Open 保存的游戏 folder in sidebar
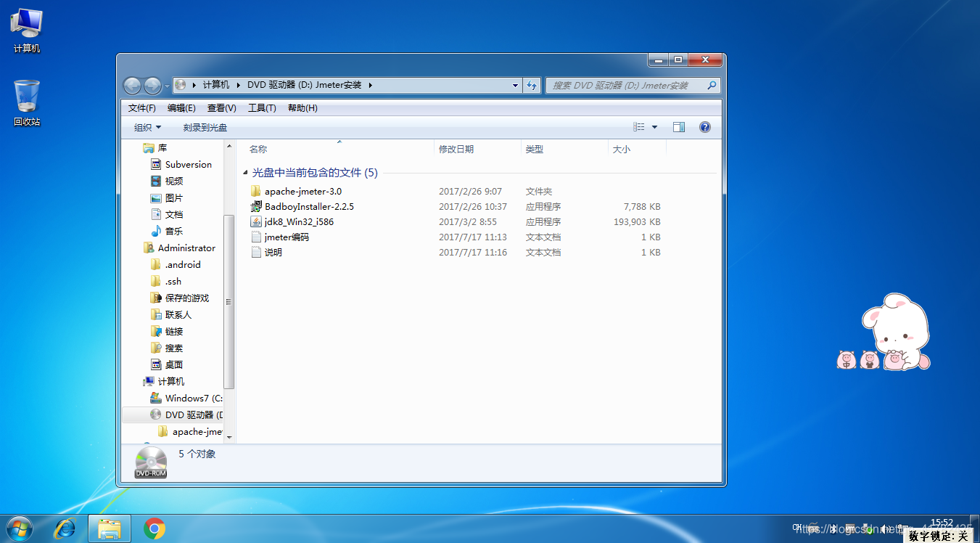 click(x=179, y=298)
